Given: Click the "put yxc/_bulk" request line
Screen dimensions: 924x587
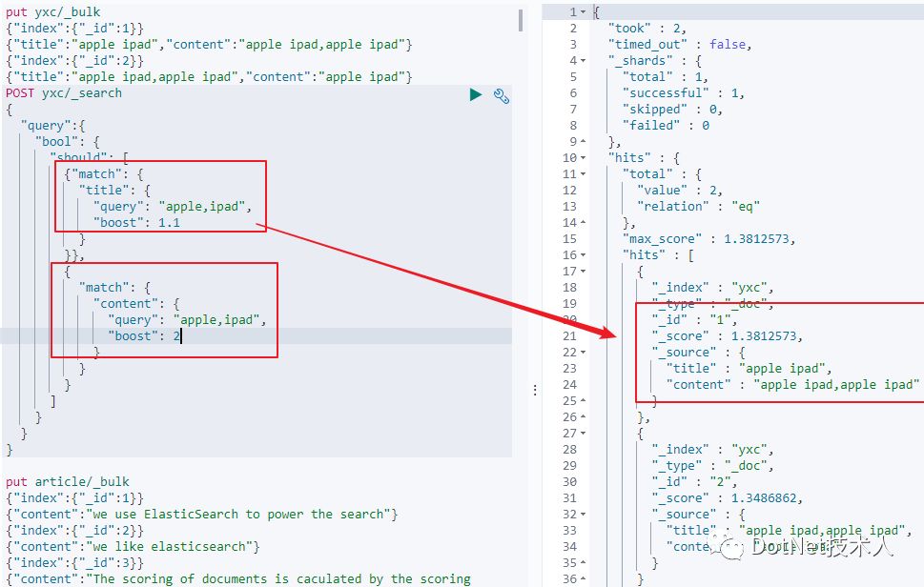Looking at the screenshot, I should tap(53, 11).
